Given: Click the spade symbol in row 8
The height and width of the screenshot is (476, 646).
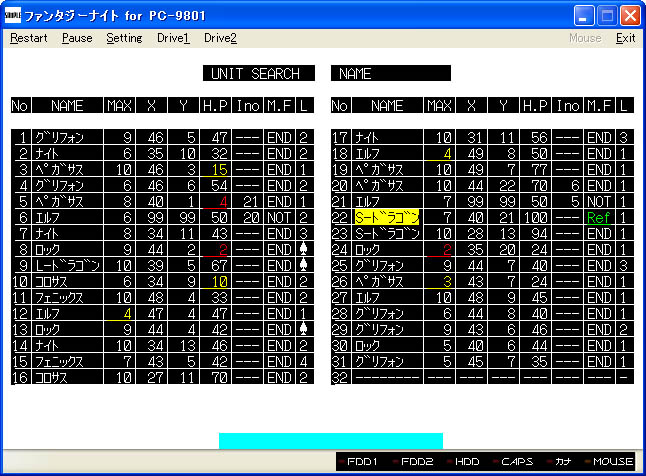Looking at the screenshot, I should 304,249.
